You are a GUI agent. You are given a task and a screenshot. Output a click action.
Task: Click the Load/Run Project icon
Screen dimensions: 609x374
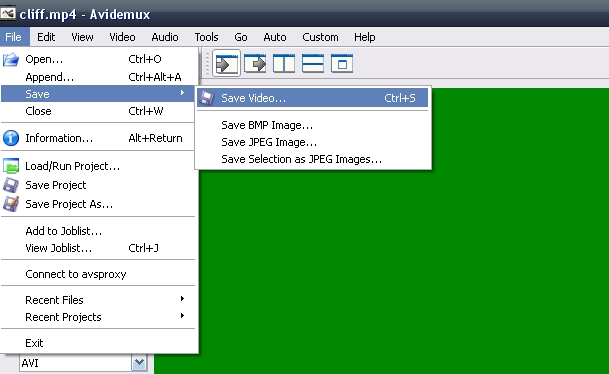(x=11, y=166)
